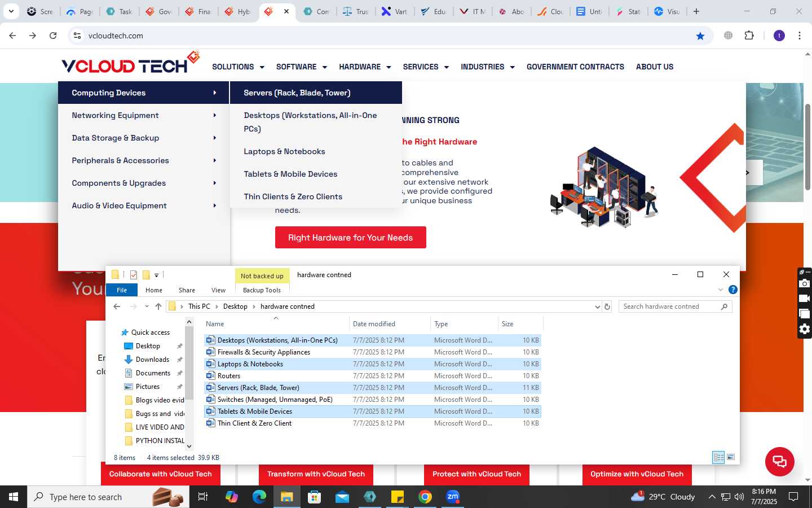Click the Explorer help question mark icon
The image size is (812, 508).
732,290
